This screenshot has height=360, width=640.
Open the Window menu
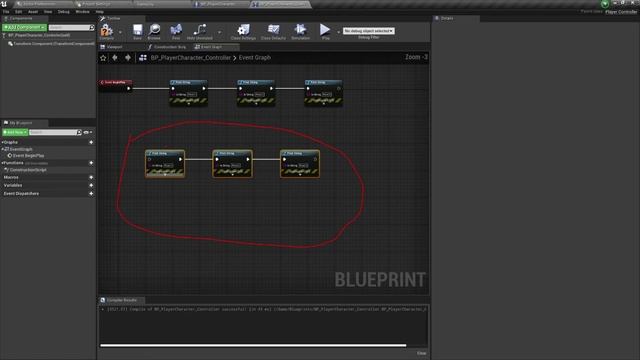82,12
